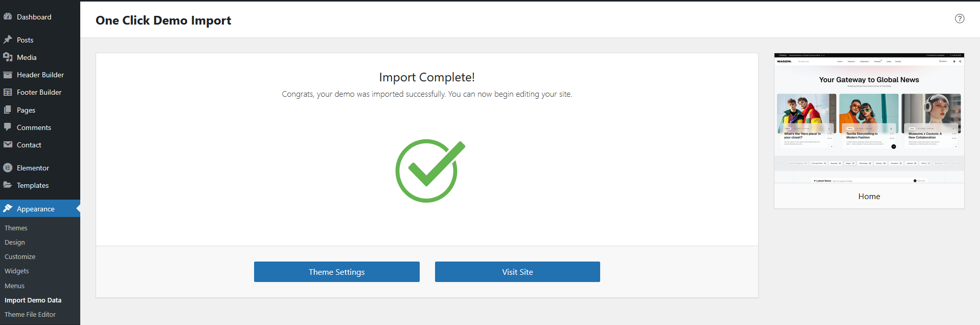Select Menus in Appearance submenu
980x325 pixels.
(14, 286)
